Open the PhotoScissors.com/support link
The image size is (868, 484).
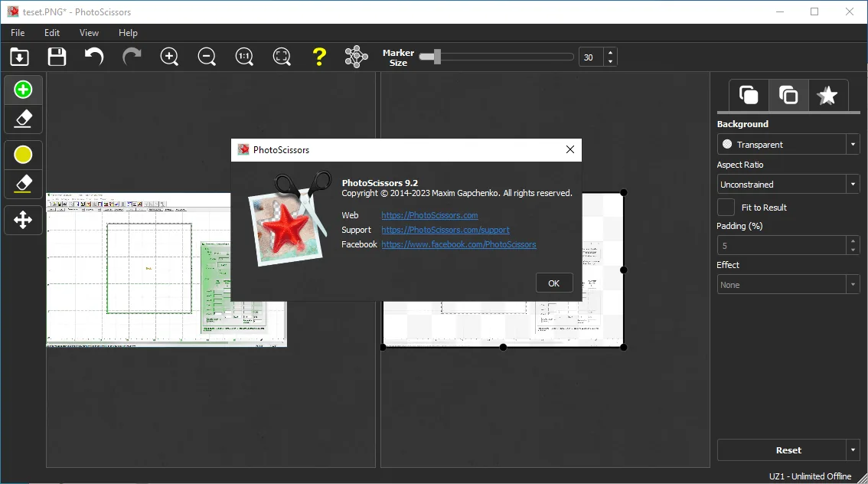tap(445, 230)
